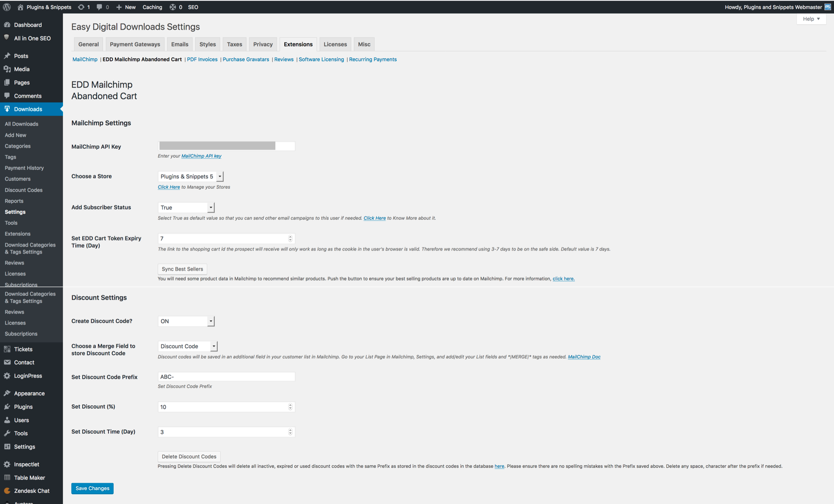Click the Contact envelope icon in sidebar
This screenshot has height=504, width=834.
click(x=7, y=362)
